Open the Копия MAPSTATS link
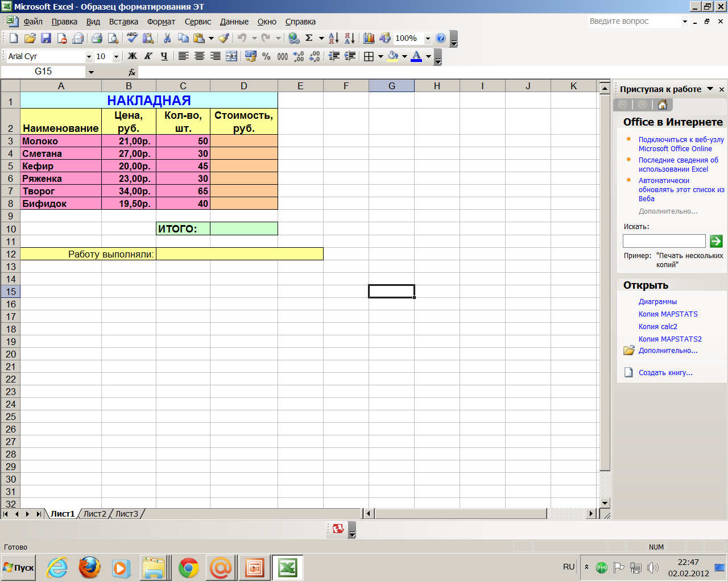The height and width of the screenshot is (582, 728). coord(668,314)
